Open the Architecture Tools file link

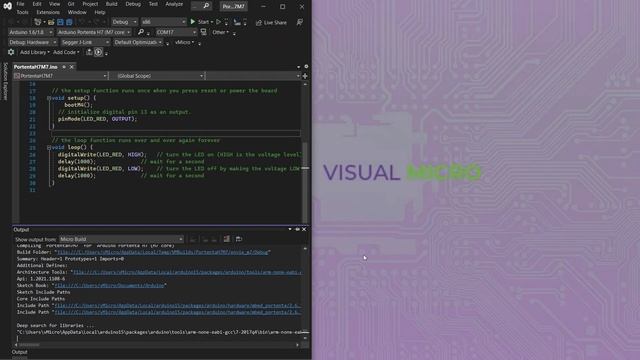(x=187, y=272)
